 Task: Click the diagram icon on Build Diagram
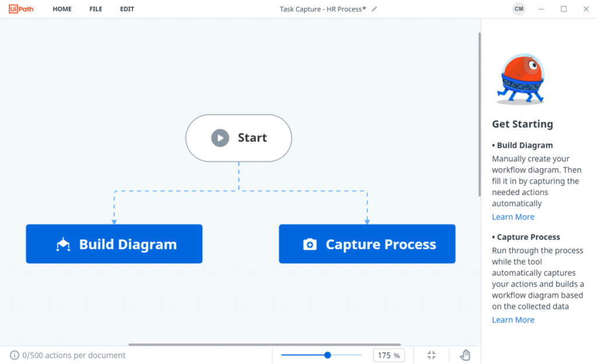63,244
